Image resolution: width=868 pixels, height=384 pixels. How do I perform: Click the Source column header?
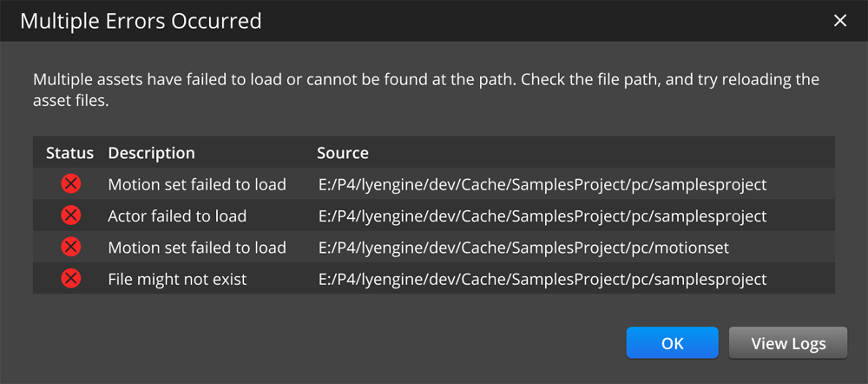(343, 153)
